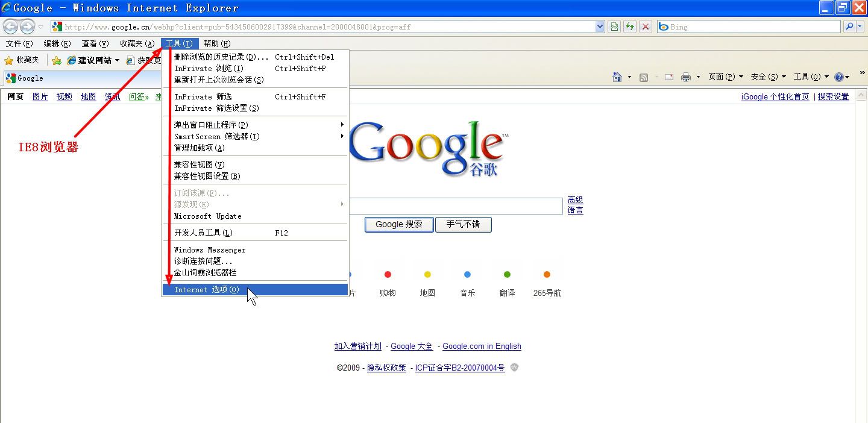Click into the URL address bar

coord(329,27)
